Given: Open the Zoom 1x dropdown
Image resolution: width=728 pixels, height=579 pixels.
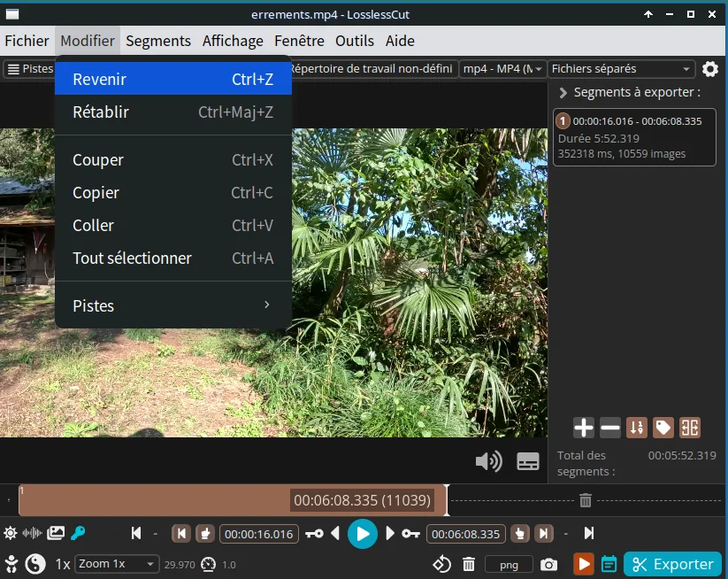Looking at the screenshot, I should coord(117,564).
